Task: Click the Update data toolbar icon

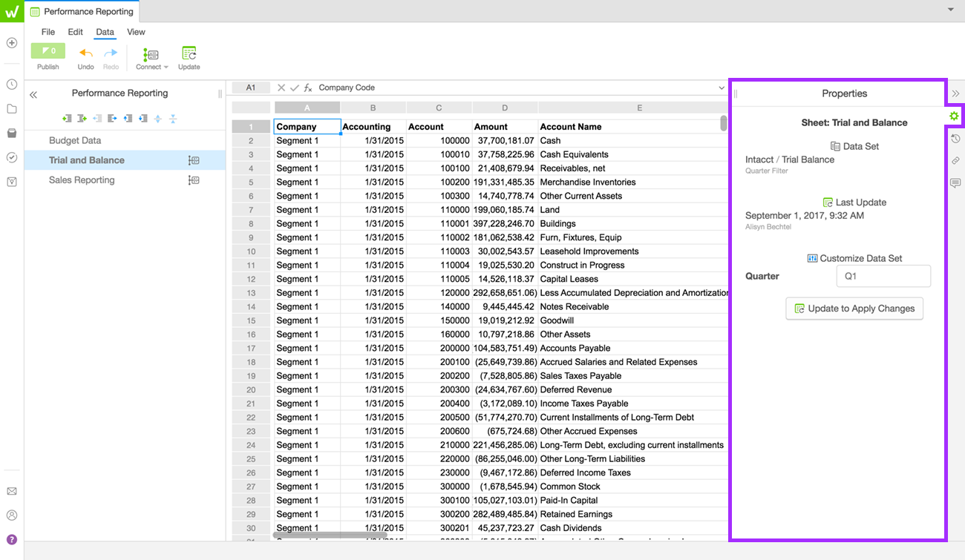Action: tap(189, 54)
